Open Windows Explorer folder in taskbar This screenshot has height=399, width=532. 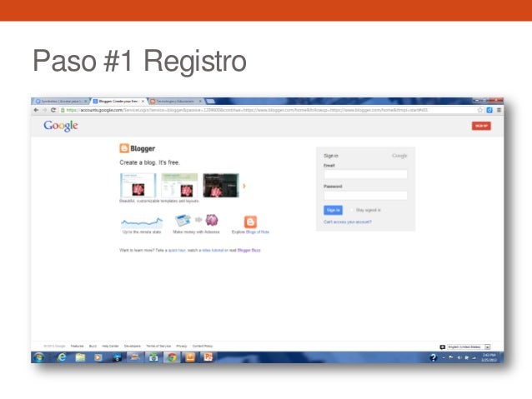click(x=80, y=357)
